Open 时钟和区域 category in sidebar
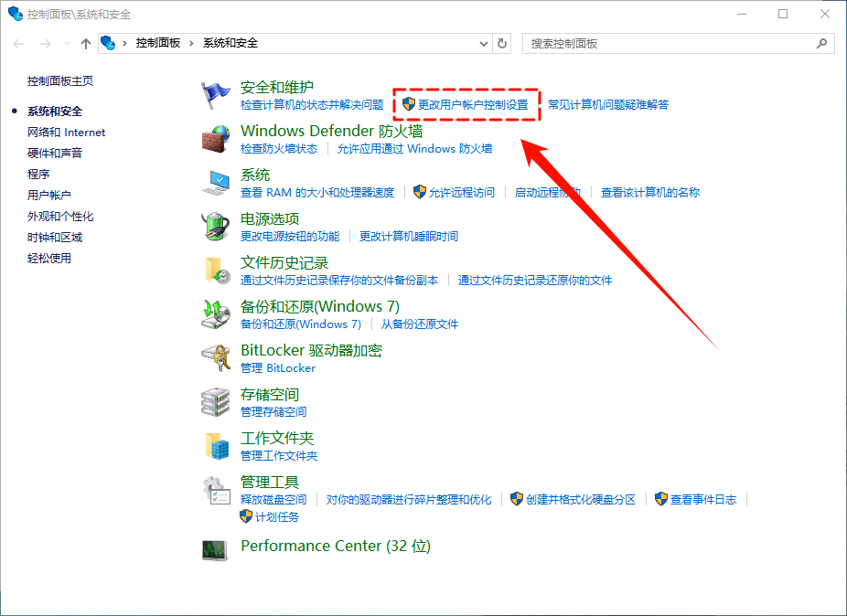This screenshot has width=847, height=616. coord(55,238)
